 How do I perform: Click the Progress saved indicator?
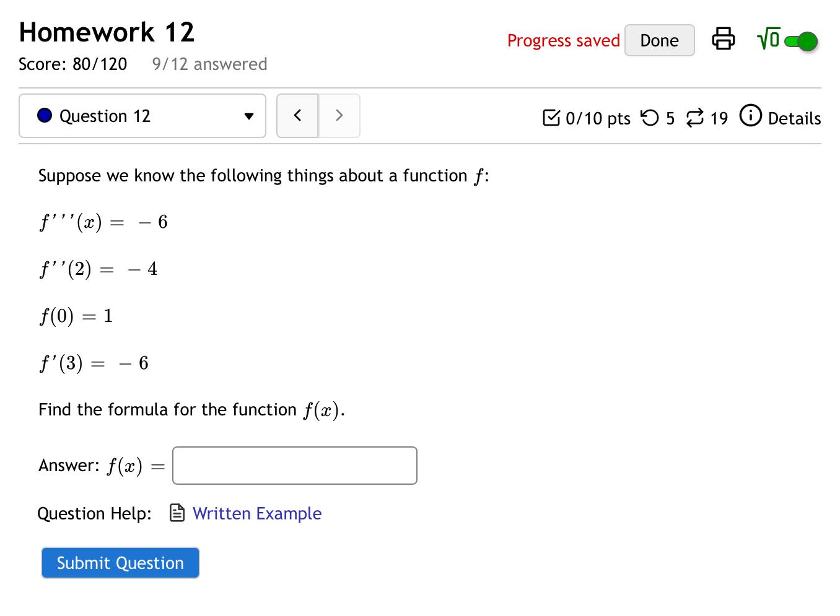point(563,40)
